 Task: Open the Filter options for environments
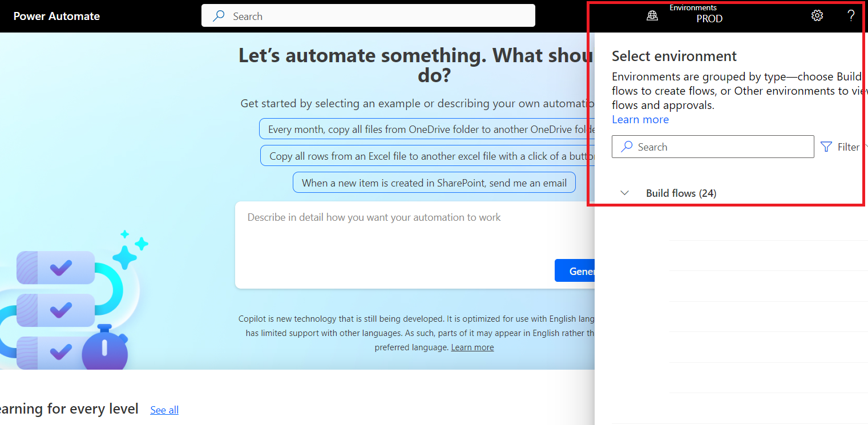(847, 147)
